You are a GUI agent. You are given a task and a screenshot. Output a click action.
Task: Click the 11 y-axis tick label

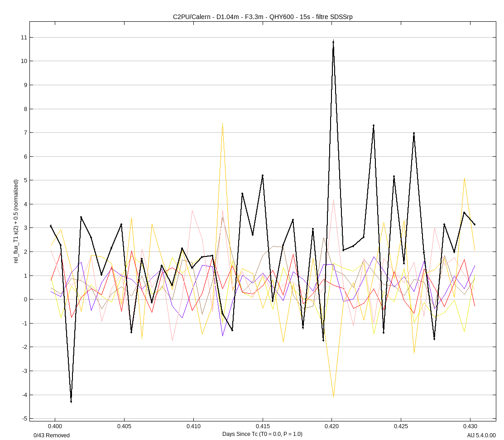24,37
